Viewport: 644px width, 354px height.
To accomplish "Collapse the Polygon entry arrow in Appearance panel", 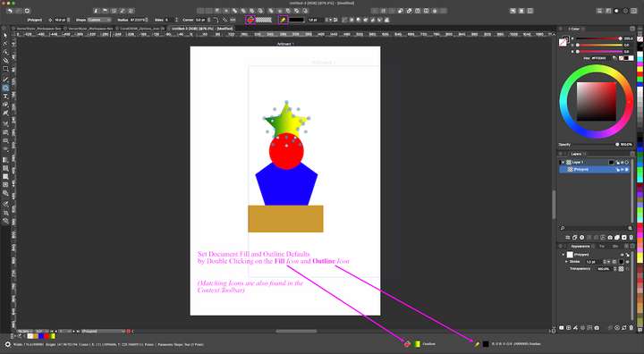I will [563, 255].
